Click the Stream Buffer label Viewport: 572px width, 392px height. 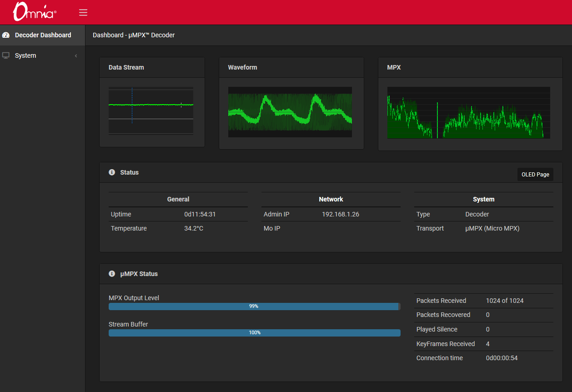coord(128,324)
